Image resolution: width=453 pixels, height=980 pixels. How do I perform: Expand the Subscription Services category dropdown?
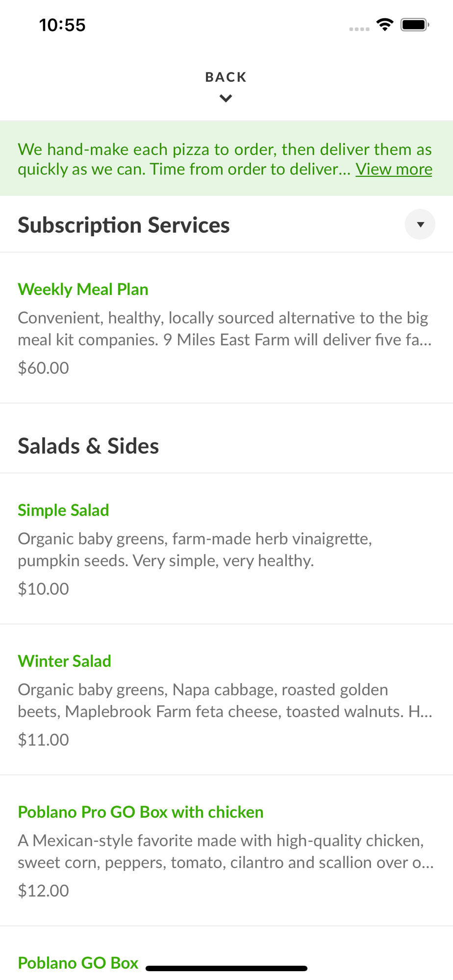[420, 224]
